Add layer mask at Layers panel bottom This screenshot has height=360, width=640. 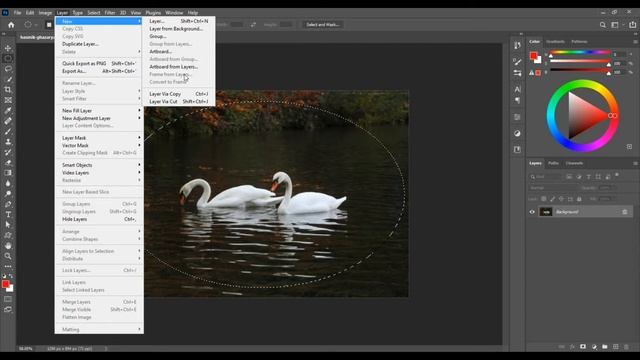pyautogui.click(x=583, y=347)
